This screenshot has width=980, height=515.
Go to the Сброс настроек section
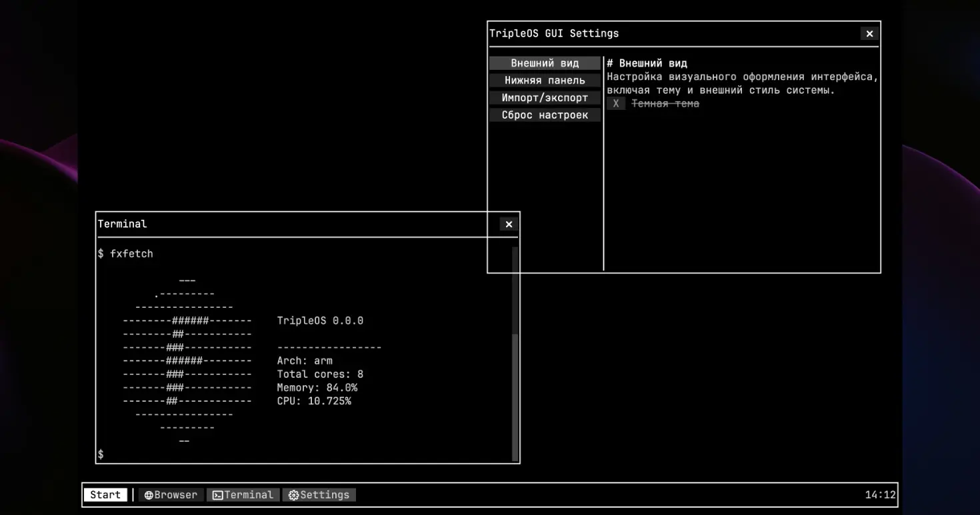[545, 115]
